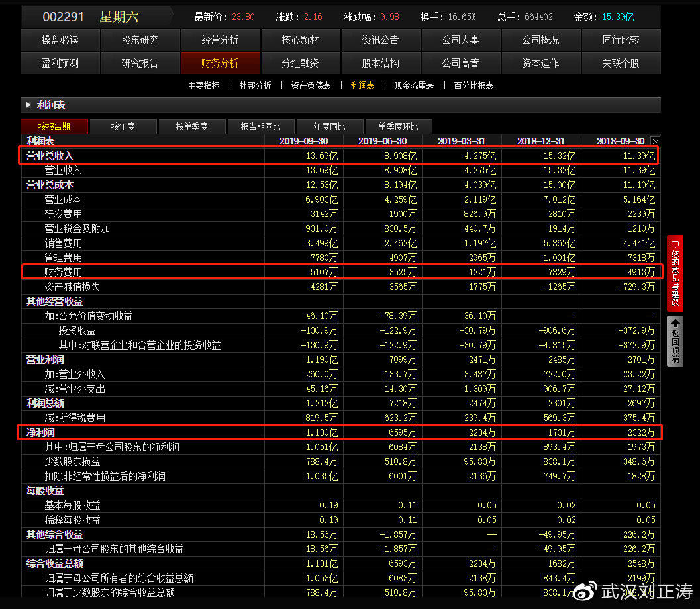Switch to 按年度 reporting view
The width and height of the screenshot is (700, 609).
tap(123, 126)
